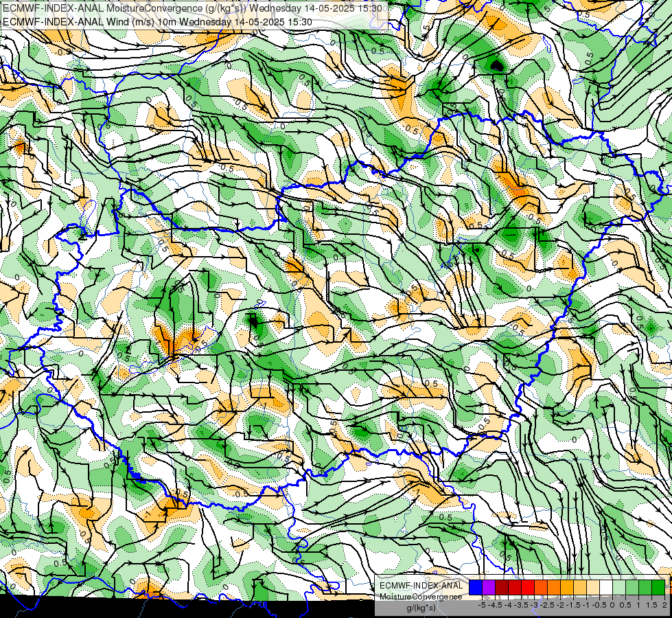Screen dimensions: 672x618
Task: Select the -2.5 value on the legend scale
Action: (x=547, y=605)
